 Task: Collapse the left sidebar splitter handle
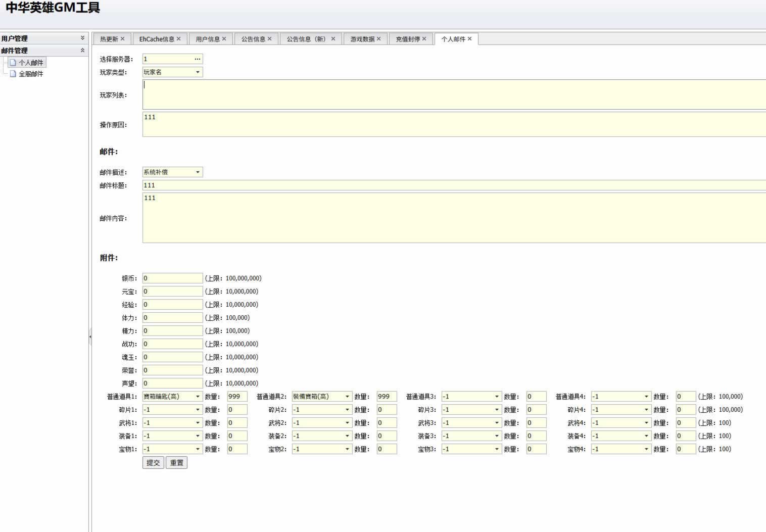[90, 336]
